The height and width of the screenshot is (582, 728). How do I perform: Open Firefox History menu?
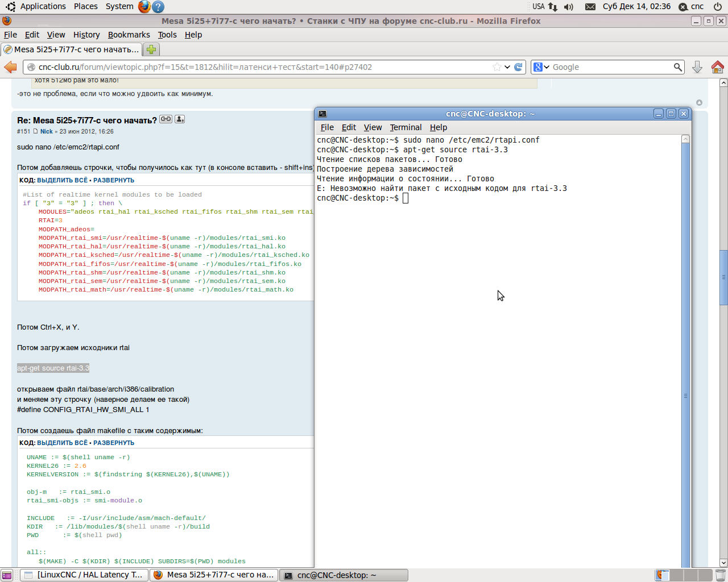tap(86, 35)
